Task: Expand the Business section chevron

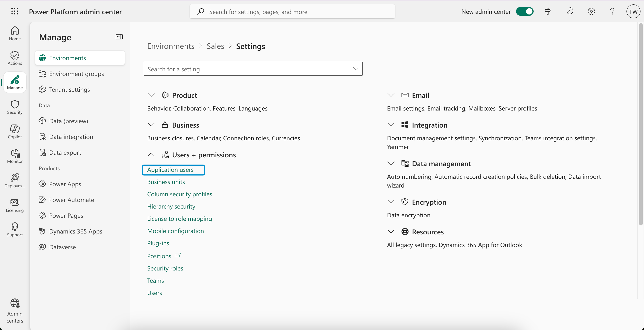Action: [x=151, y=125]
